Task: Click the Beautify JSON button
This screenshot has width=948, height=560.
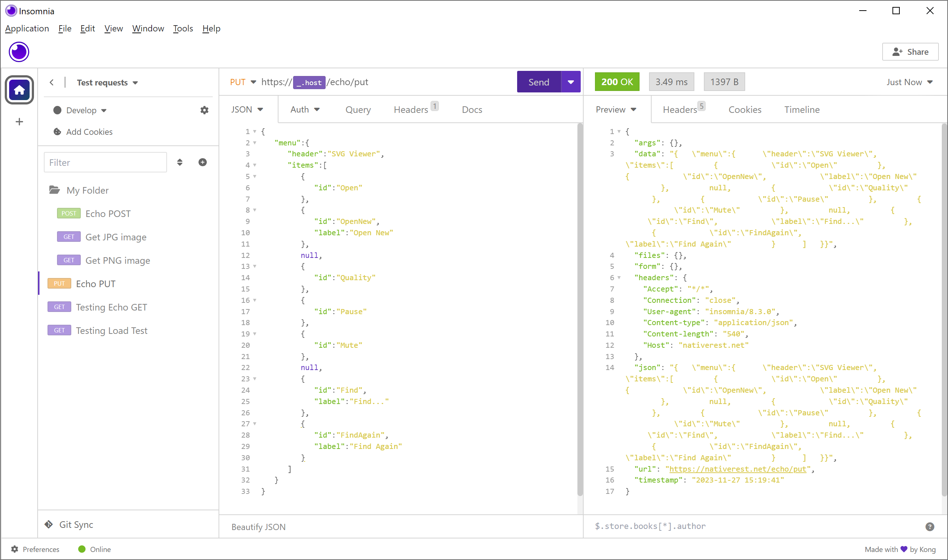Action: 258,526
